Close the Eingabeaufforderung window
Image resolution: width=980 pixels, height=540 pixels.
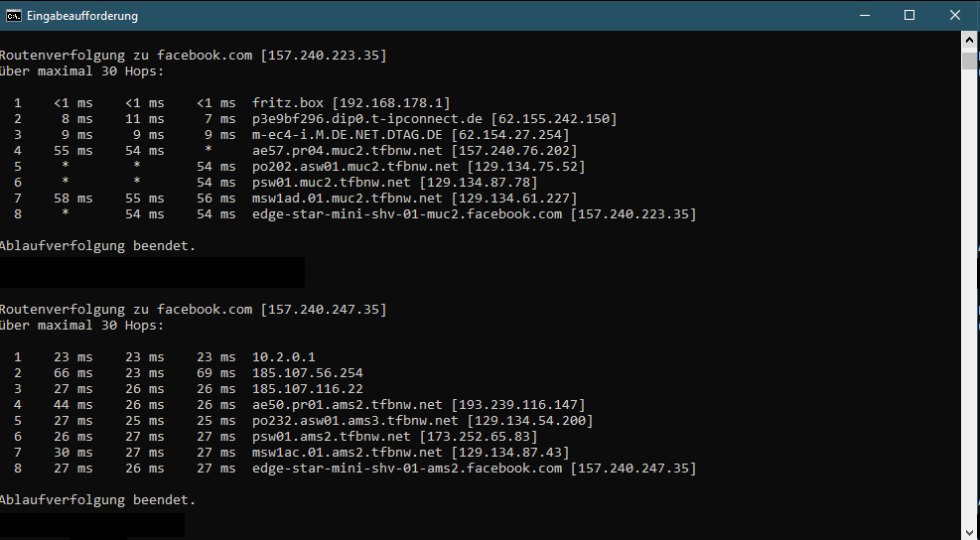[x=955, y=16]
